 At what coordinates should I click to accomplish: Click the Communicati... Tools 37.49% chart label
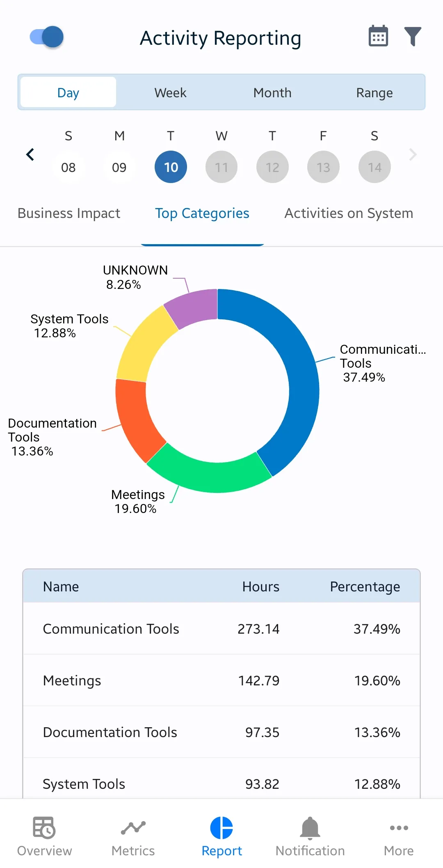tap(383, 363)
